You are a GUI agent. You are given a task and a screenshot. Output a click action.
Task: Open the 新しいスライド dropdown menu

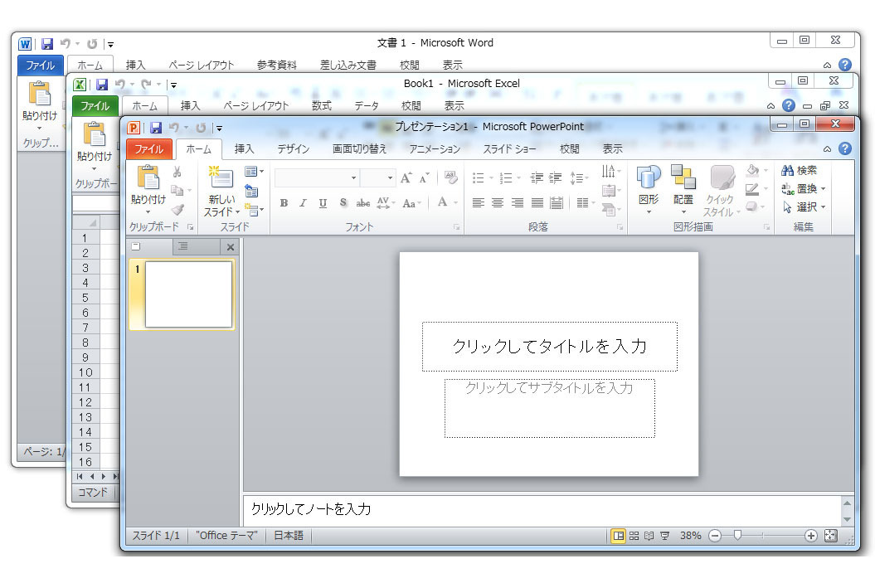[x=221, y=206]
